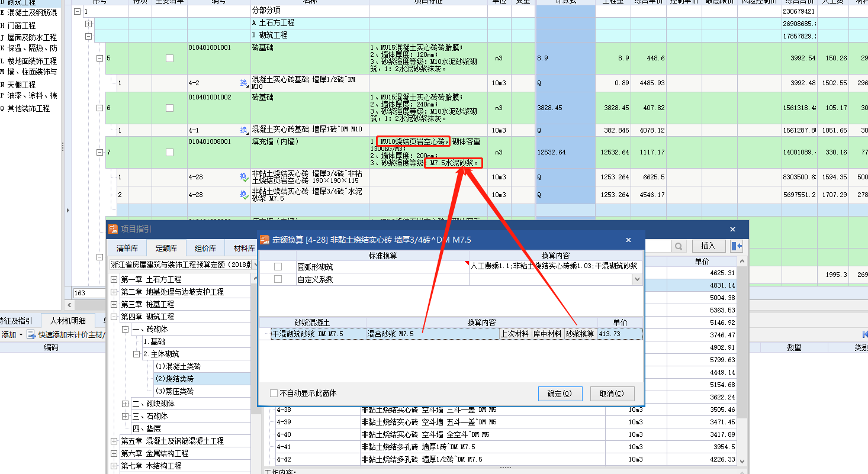The width and height of the screenshot is (868, 474).
Task: Select (2)烧结类砖 tree item
Action: pos(174,379)
